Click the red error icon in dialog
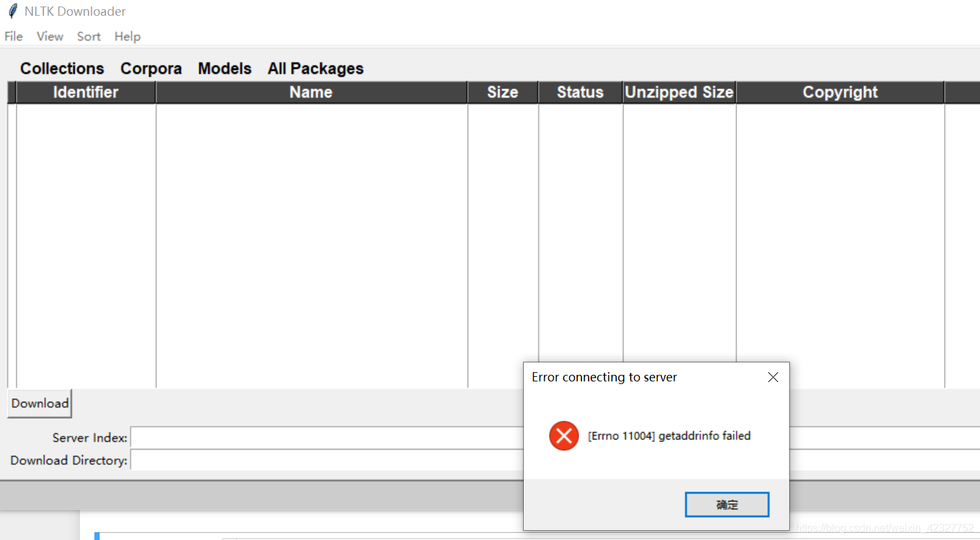This screenshot has height=540, width=980. click(564, 436)
